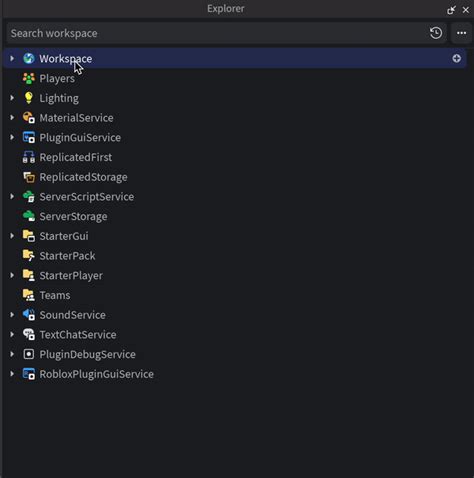
Task: Click the ServerScriptService cloud icon
Action: (29, 197)
